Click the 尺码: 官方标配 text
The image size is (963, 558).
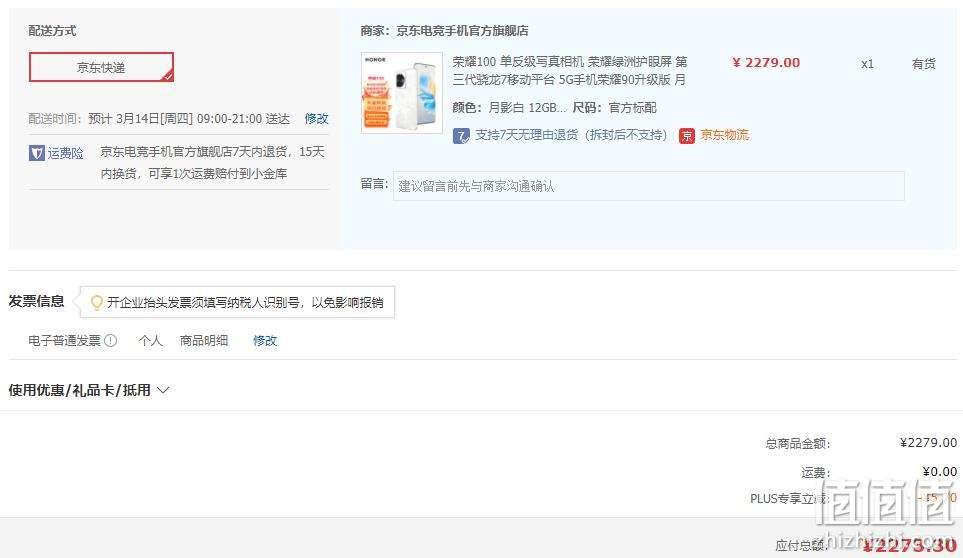click(614, 108)
